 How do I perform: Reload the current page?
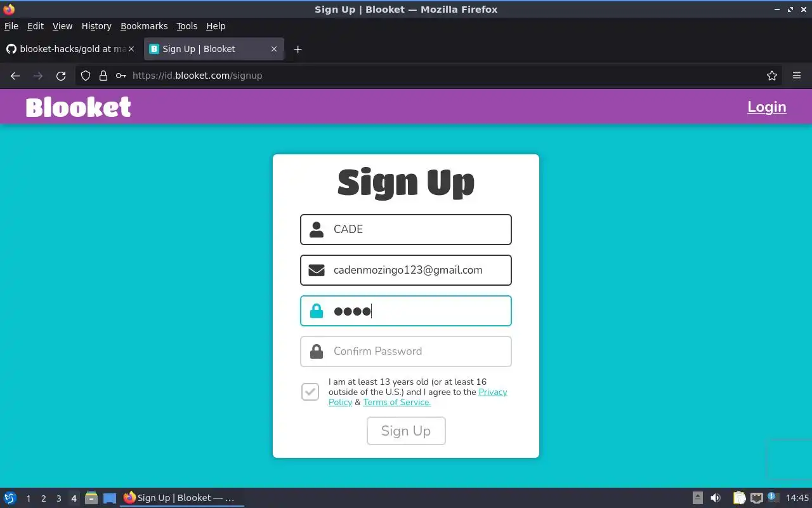click(x=61, y=76)
